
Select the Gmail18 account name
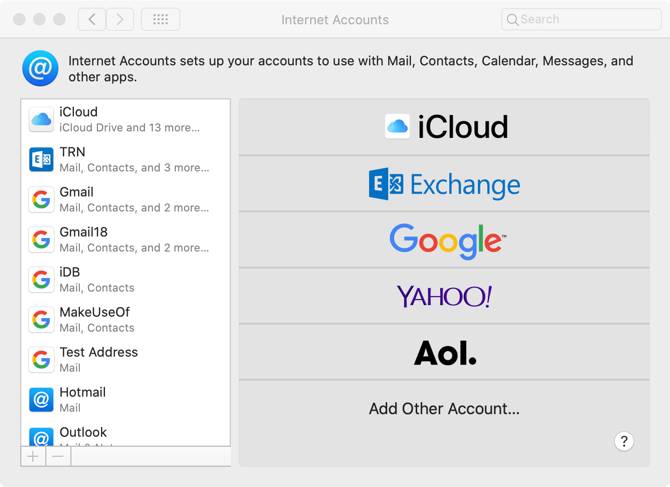tap(84, 232)
